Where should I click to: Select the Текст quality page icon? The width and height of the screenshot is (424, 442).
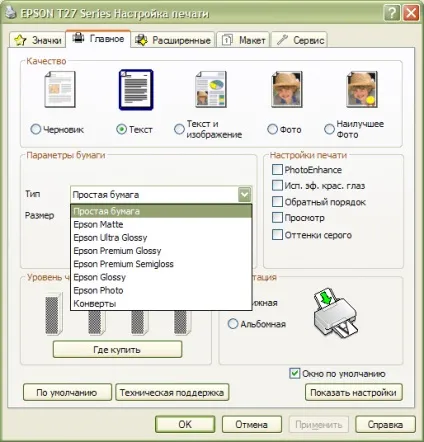click(x=136, y=89)
